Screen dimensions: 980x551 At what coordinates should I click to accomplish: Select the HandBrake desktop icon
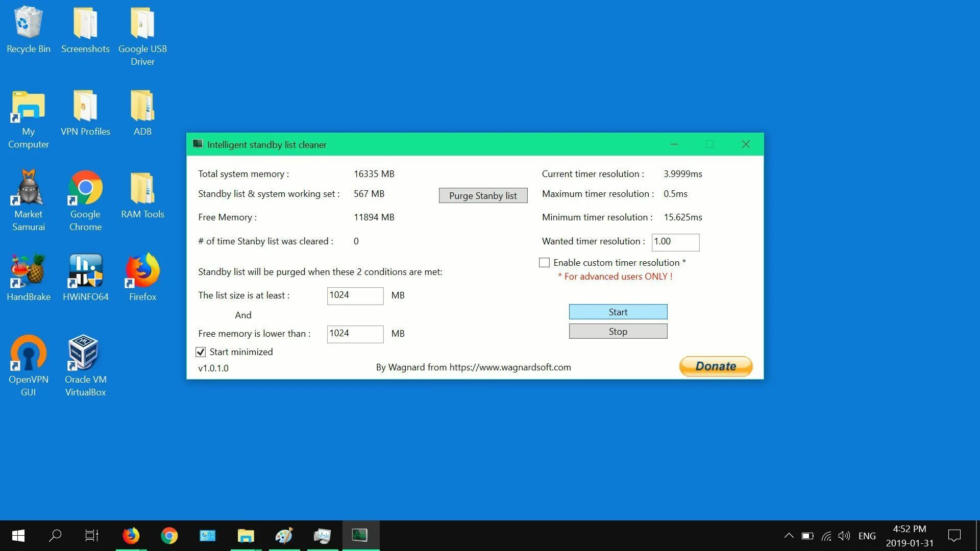[x=29, y=271]
